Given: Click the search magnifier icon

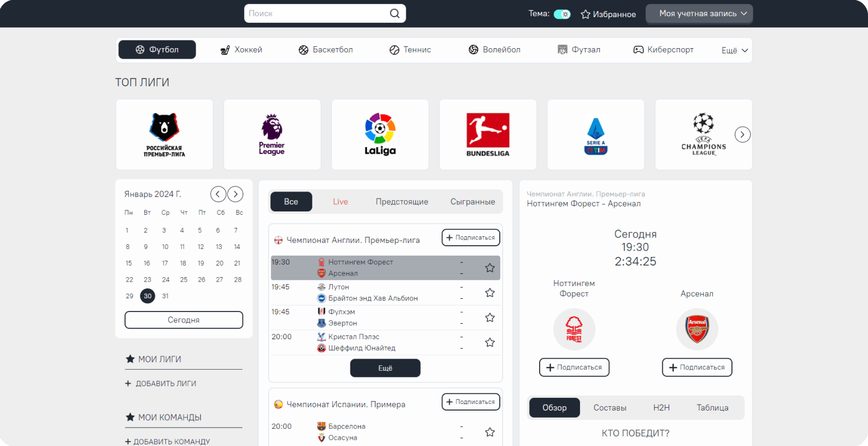Looking at the screenshot, I should coord(394,13).
